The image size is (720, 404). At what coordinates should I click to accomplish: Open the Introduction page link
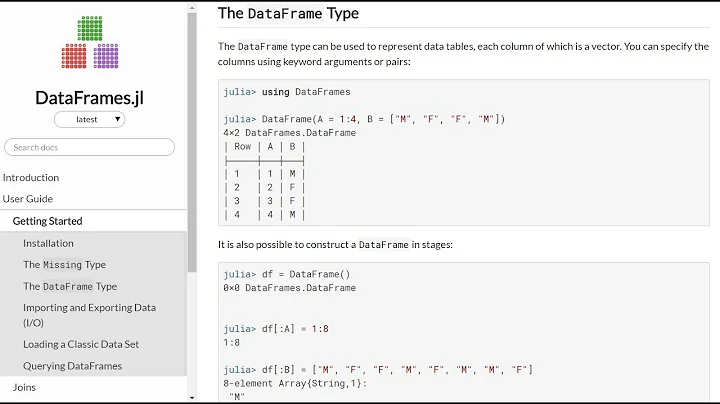(x=31, y=177)
